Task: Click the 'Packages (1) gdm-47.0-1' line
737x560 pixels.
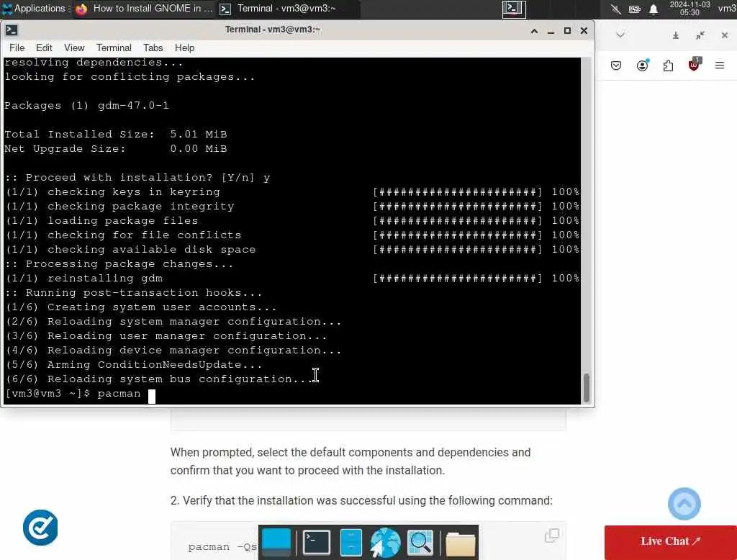Action: tap(86, 105)
